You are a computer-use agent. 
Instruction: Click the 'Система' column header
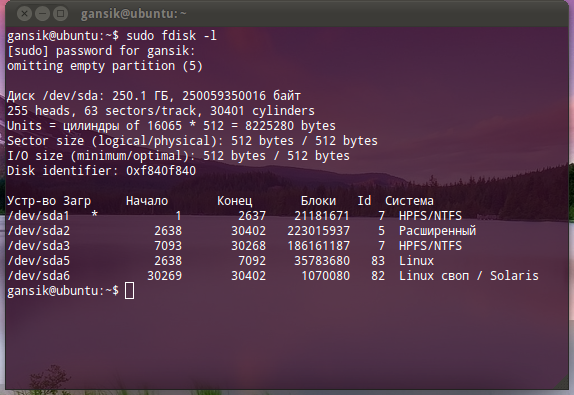coord(409,201)
